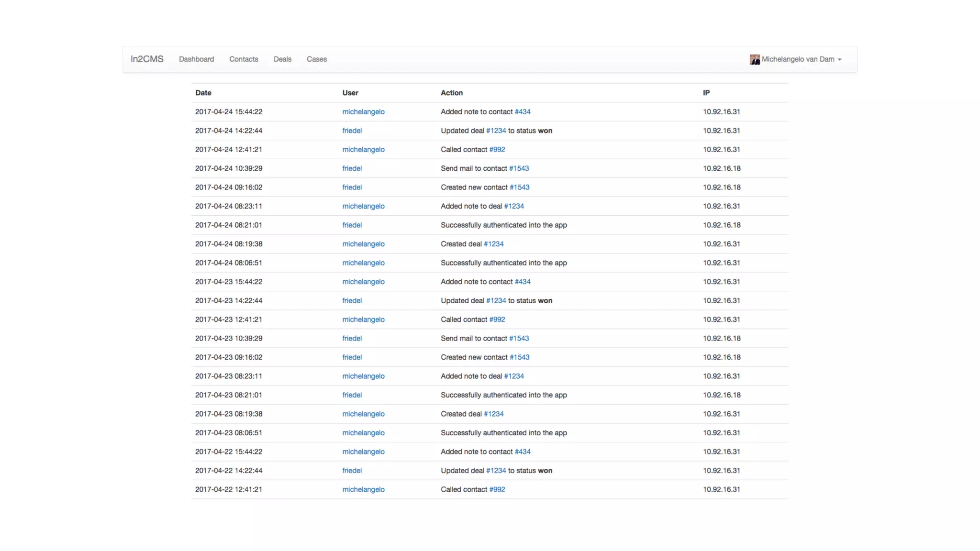
Task: Click friedel in 2017-04-24 08:21:01 row
Action: (352, 225)
